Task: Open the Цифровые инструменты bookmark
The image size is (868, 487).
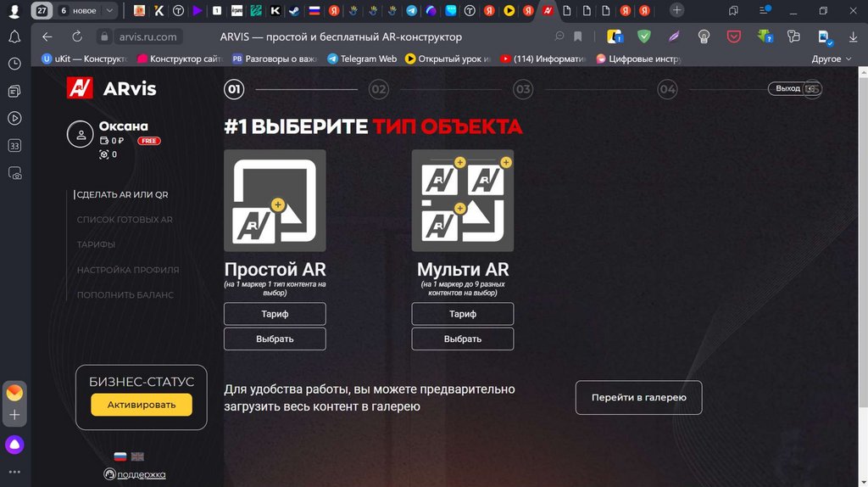Action: click(x=639, y=59)
